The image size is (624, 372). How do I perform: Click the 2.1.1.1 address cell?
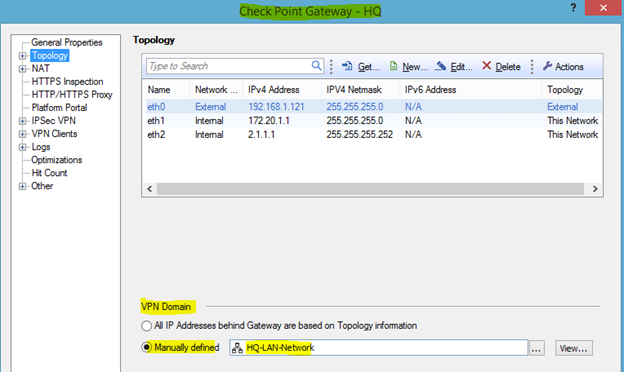(261, 134)
